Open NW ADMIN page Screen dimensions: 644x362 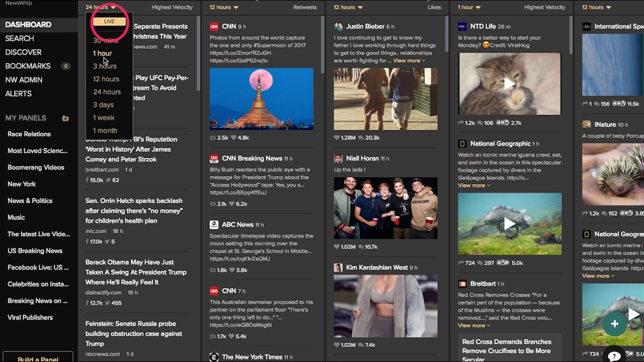(x=24, y=80)
